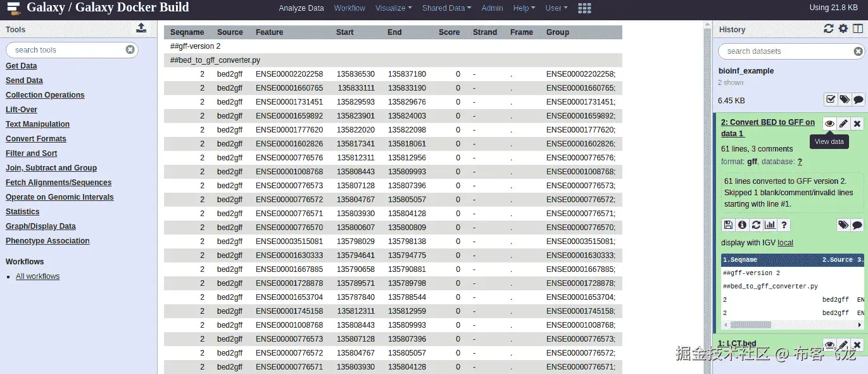Expand Text Manipulation tool section
The image size is (868, 374).
(37, 124)
